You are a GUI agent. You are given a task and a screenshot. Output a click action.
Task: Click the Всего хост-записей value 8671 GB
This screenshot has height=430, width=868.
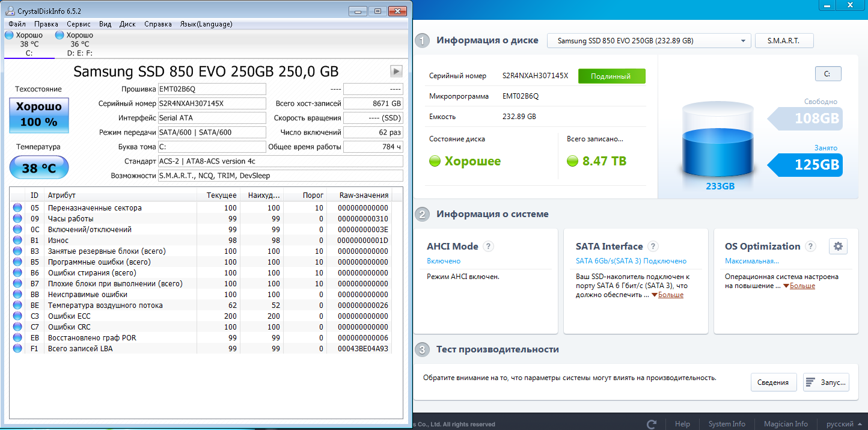373,103
